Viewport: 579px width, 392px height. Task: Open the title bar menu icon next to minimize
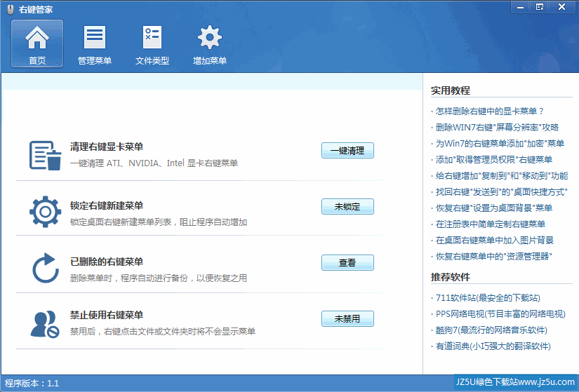coord(540,7)
